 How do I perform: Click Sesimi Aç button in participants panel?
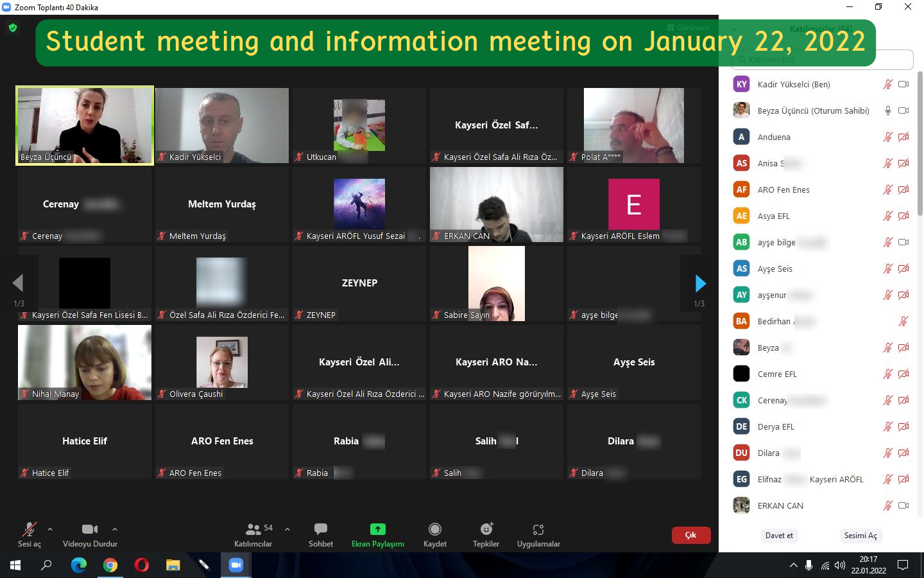coord(860,536)
